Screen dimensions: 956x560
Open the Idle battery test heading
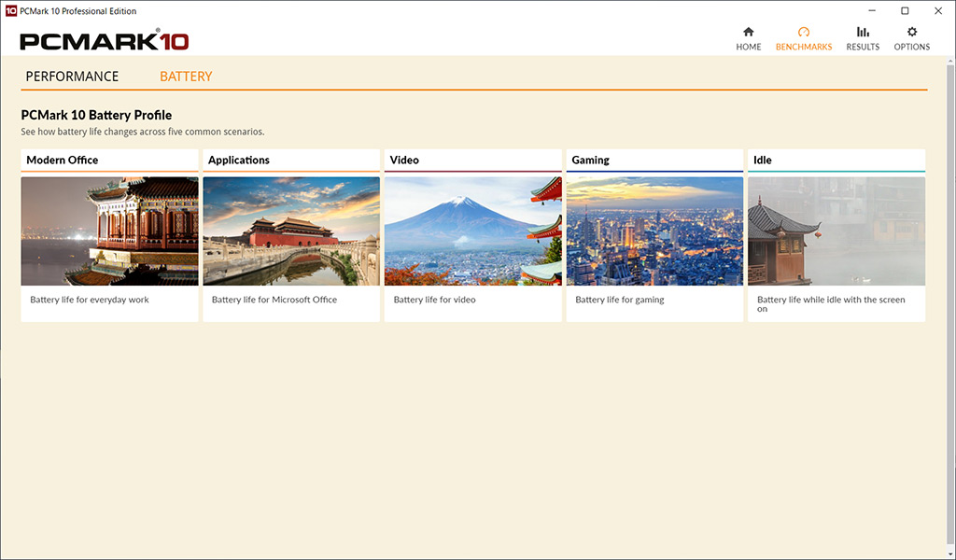click(762, 160)
